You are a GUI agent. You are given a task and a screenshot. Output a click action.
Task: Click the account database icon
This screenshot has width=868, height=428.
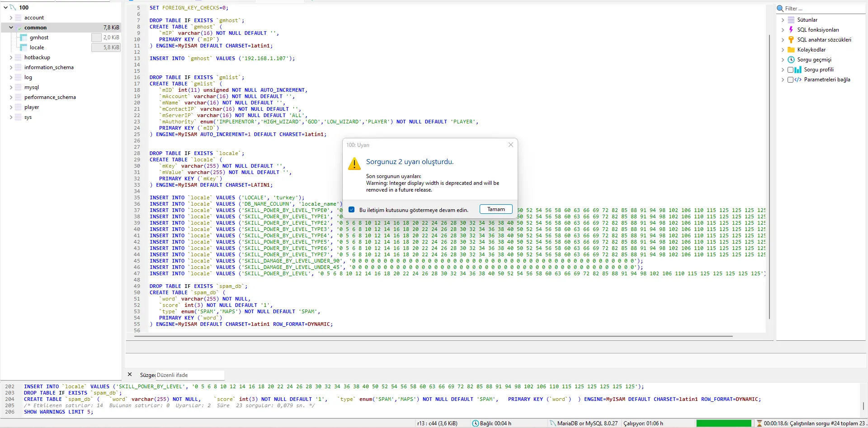[x=19, y=18]
